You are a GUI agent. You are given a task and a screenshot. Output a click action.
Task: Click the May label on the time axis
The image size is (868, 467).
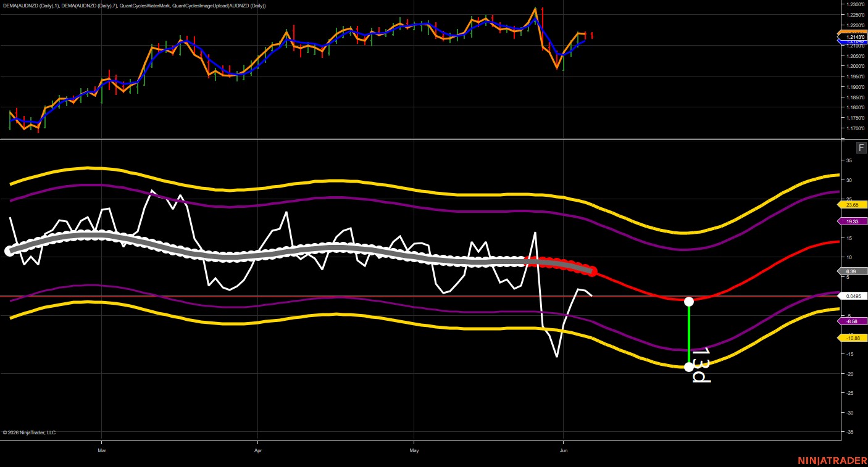pos(414,450)
